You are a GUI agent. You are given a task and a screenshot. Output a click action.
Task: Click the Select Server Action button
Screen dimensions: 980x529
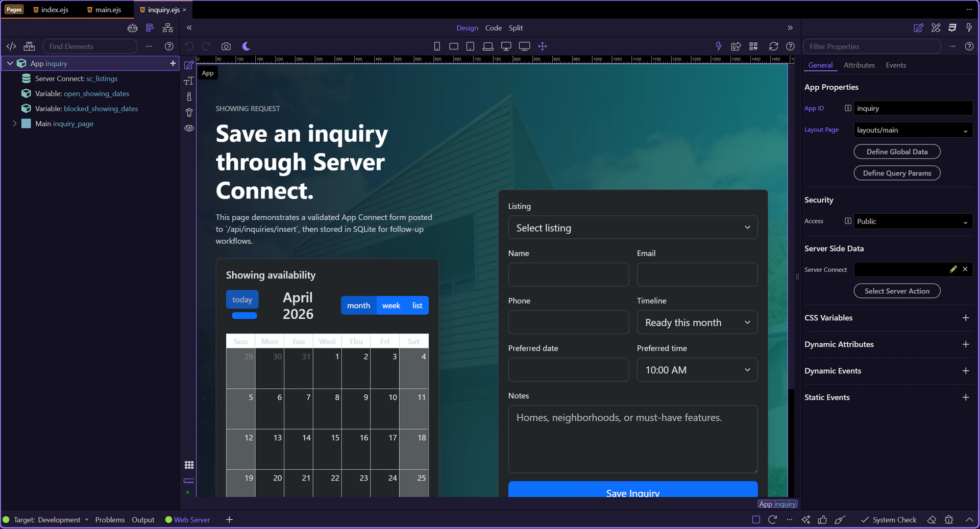coord(897,291)
